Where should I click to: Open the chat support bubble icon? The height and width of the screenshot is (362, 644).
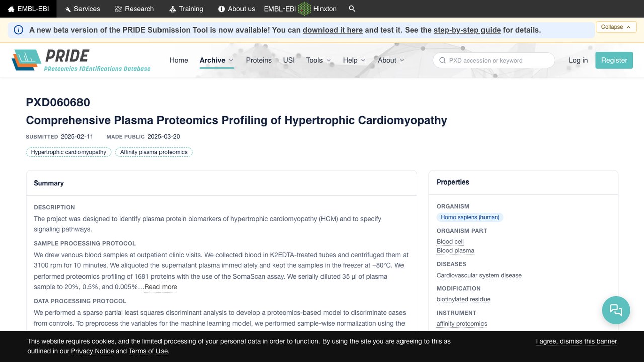point(616,310)
